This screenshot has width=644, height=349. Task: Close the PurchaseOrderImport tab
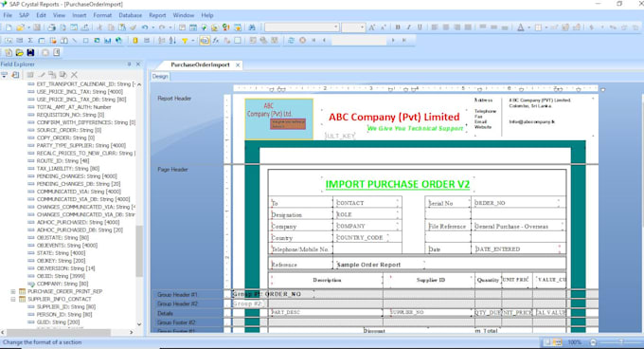(238, 64)
